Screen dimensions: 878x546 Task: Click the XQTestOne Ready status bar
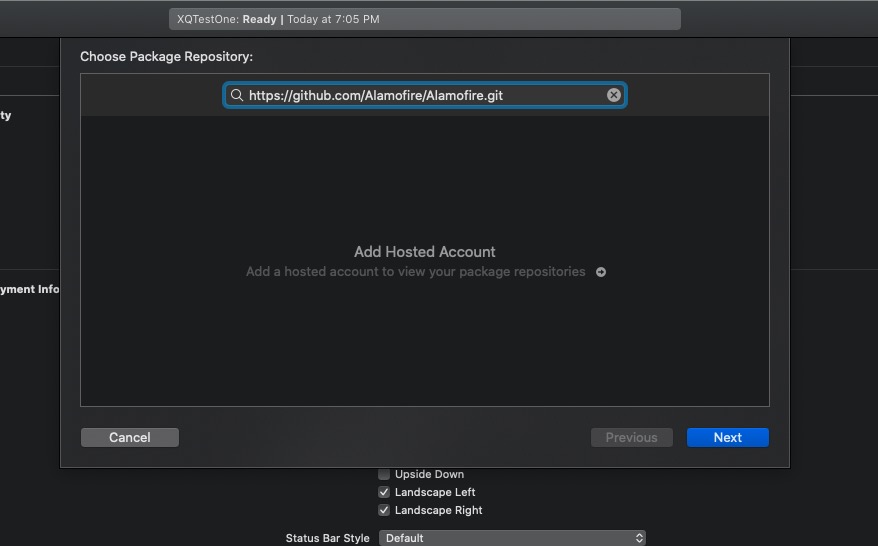click(424, 19)
